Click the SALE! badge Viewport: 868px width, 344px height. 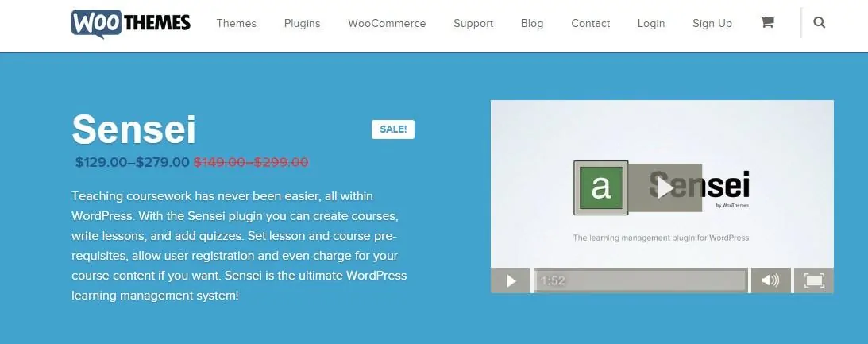coord(393,129)
